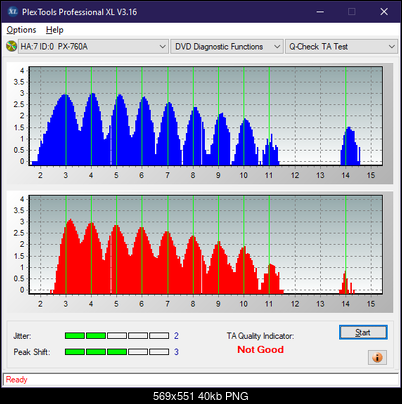Click the TA Quality Indicator label
The image size is (402, 404).
260,336
